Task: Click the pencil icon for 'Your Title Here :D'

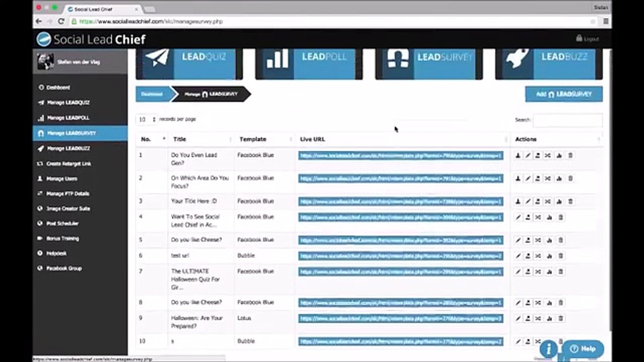Action: 528,202
